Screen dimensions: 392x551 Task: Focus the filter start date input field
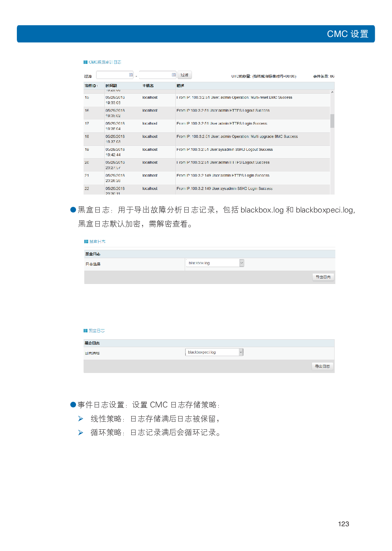coord(112,75)
